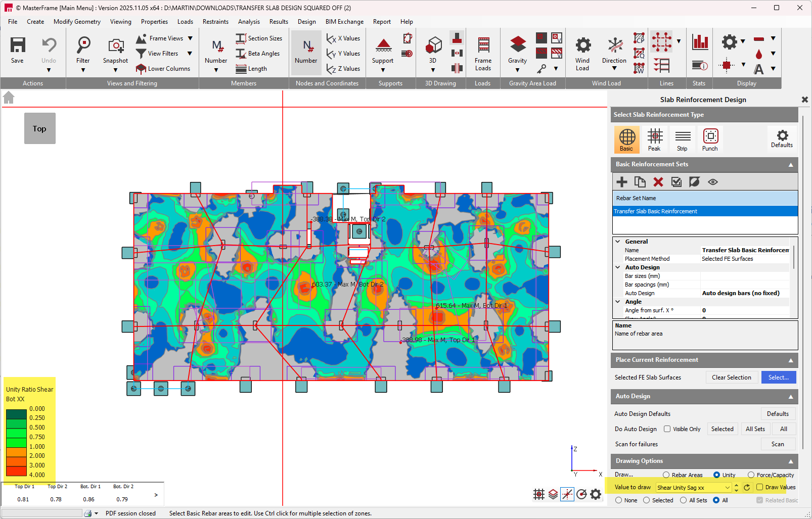Collapse the Basic Reinforcement Sets section
Viewport: 812px width, 519px height.
[x=791, y=164]
